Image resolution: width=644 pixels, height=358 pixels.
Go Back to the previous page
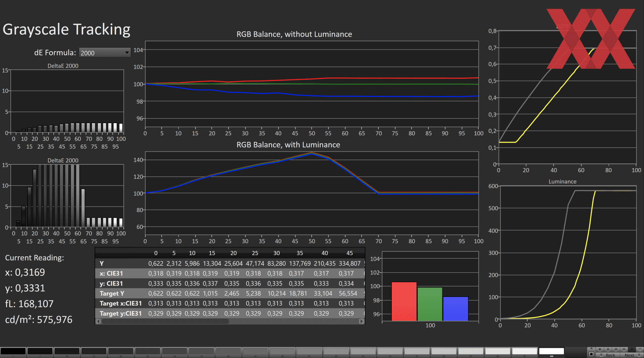[x=607, y=355]
